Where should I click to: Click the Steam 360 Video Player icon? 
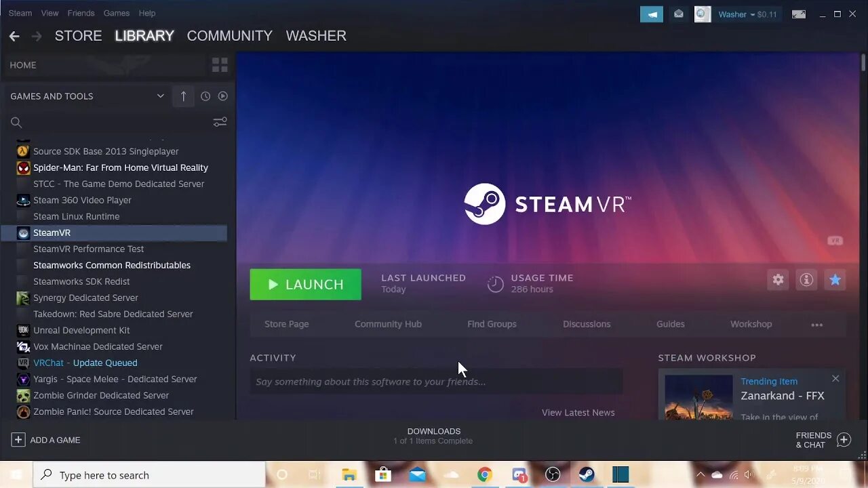(x=23, y=200)
